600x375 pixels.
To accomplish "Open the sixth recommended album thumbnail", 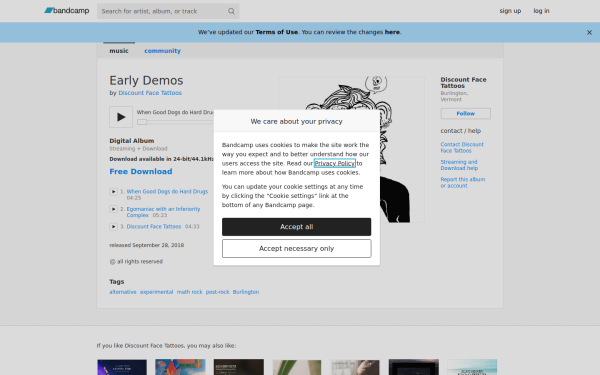I will (414, 367).
